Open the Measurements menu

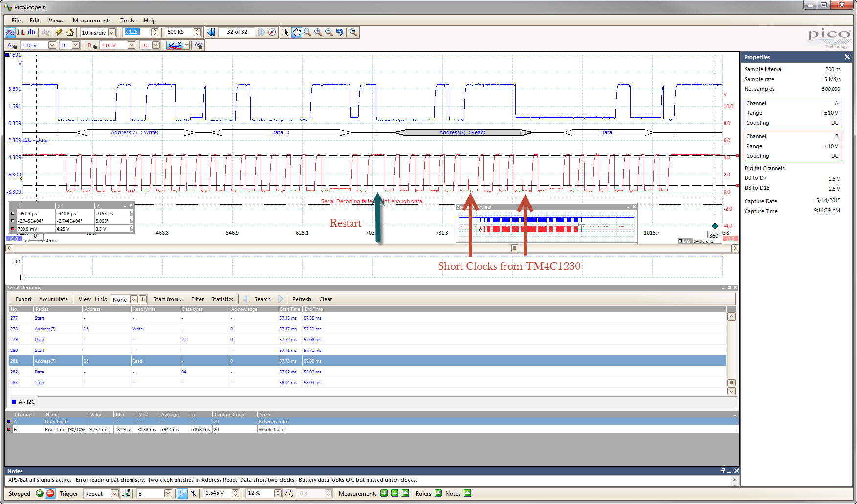coord(91,21)
